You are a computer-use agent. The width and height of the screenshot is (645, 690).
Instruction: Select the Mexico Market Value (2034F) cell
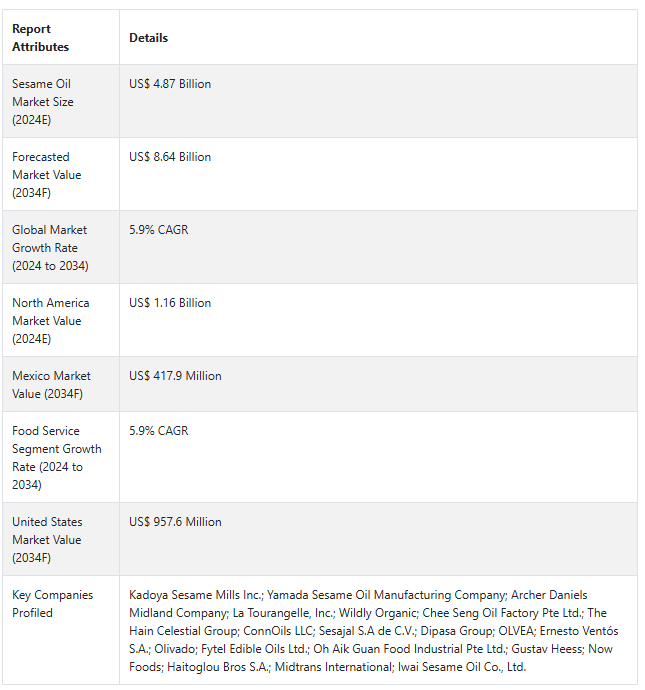click(x=51, y=384)
